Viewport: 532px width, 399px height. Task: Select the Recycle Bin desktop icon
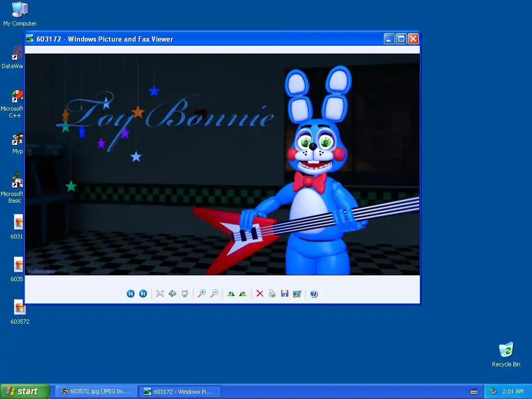click(506, 355)
